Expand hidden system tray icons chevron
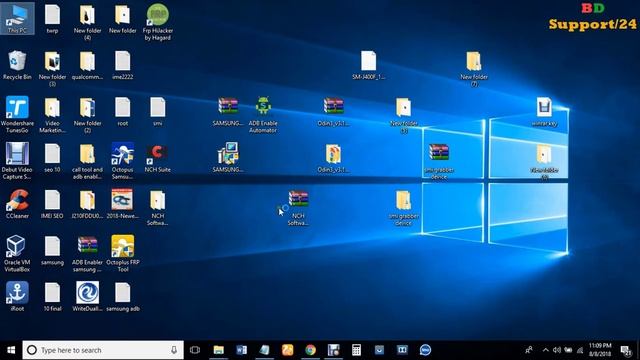The width and height of the screenshot is (640, 360). [546, 350]
